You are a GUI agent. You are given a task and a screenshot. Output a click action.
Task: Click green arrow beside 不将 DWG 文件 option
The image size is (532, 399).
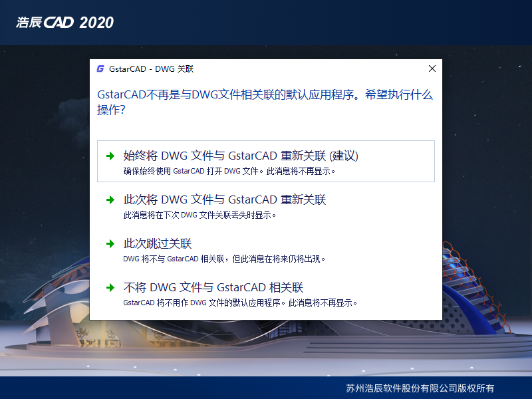coord(110,288)
